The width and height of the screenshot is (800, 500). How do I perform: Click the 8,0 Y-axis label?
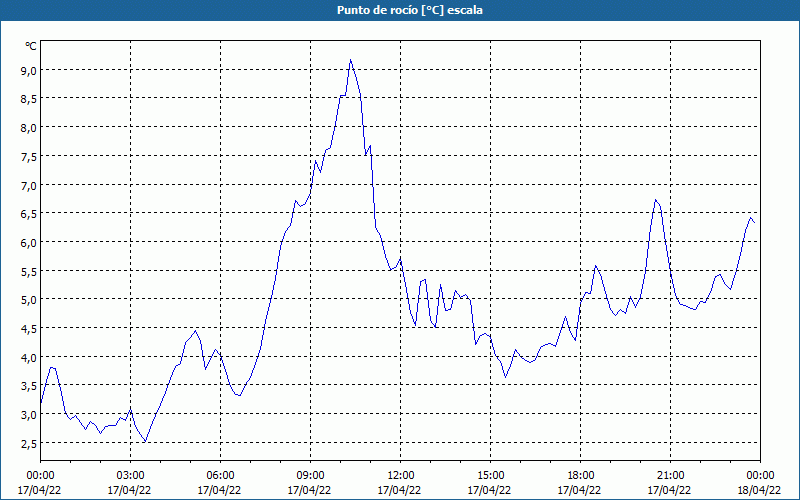pyautogui.click(x=29, y=128)
